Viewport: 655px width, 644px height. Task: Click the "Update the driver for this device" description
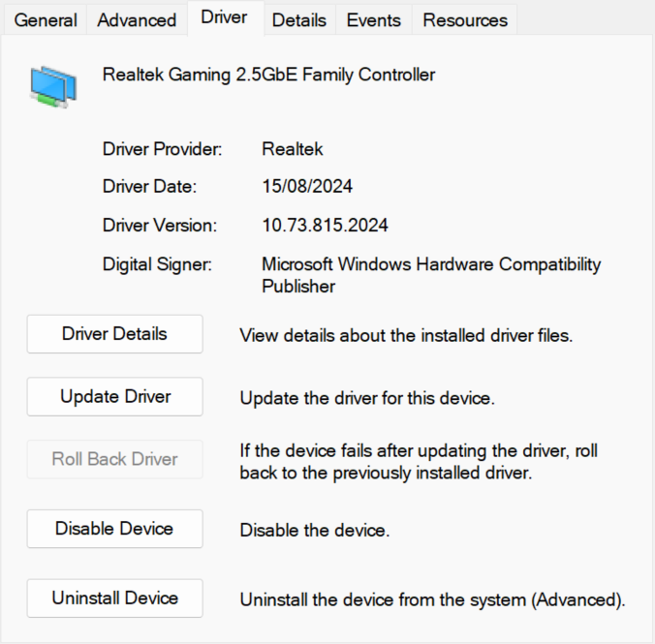[367, 398]
